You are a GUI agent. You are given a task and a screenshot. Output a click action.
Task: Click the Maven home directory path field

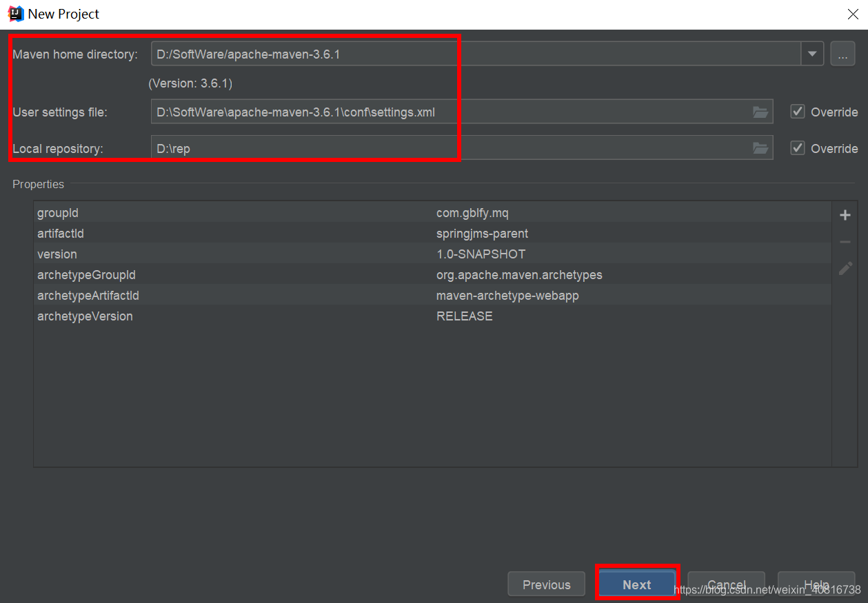pos(476,54)
